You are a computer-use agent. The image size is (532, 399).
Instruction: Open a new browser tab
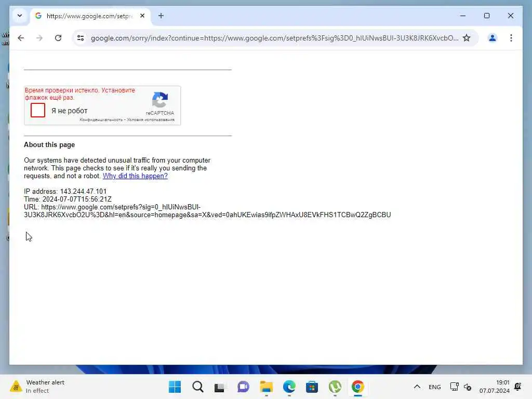click(161, 16)
